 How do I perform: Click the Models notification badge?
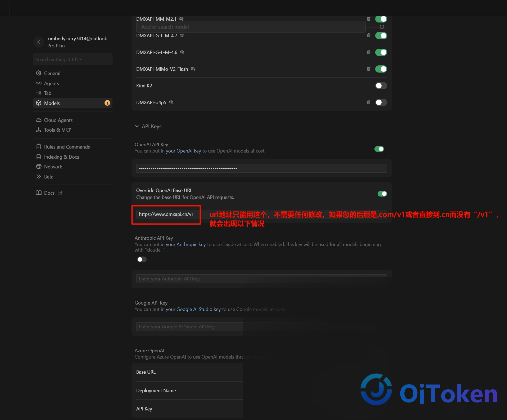[x=107, y=103]
